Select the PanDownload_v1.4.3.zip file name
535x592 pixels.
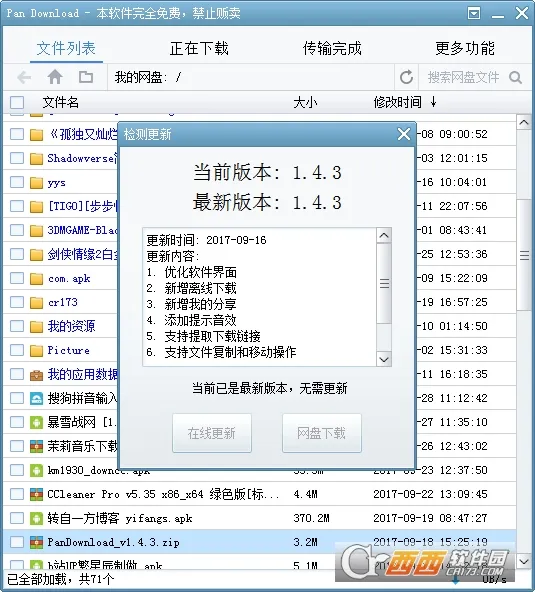coord(114,542)
